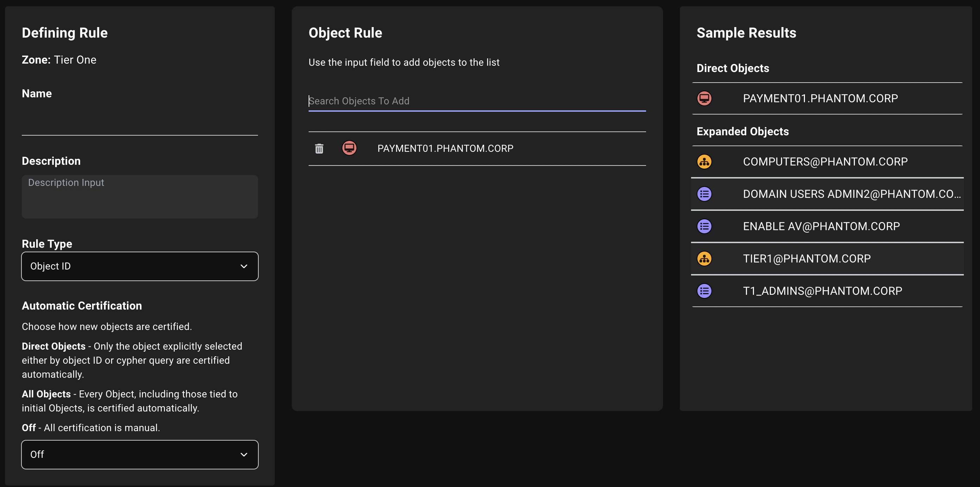Click the PAYMENT01.PHANTOM.CORP entry in the Object Rule list
This screenshot has height=487, width=980.
pyautogui.click(x=445, y=148)
